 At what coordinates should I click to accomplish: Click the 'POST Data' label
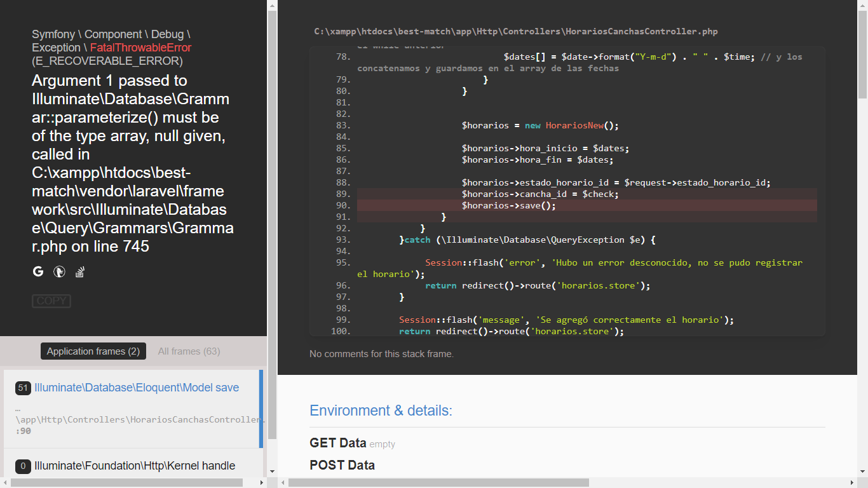coord(342,465)
